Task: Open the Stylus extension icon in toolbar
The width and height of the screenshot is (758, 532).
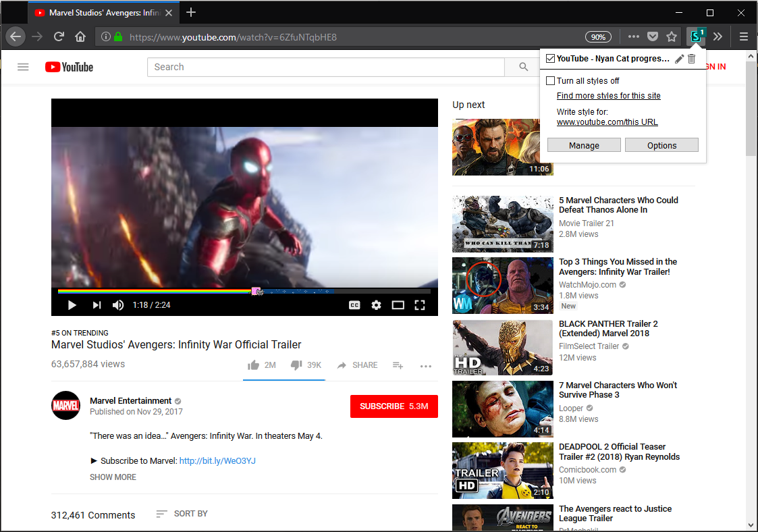Action: pos(696,36)
